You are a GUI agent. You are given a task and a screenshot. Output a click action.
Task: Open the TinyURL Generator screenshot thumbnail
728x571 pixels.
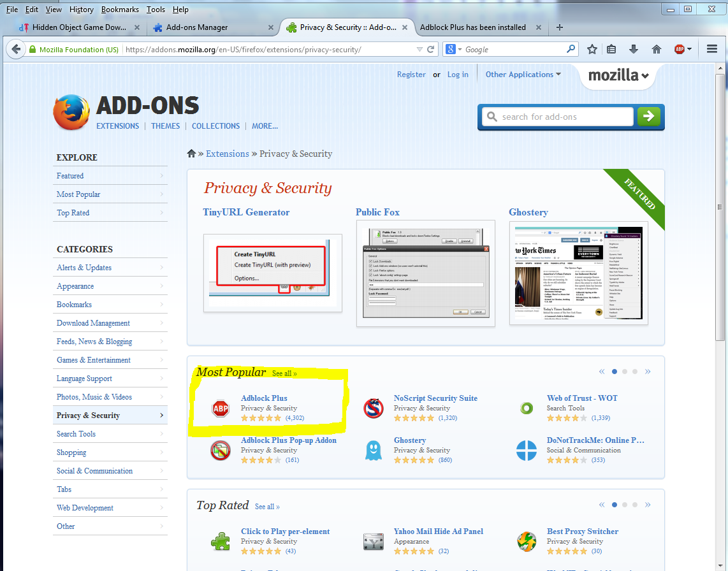coord(273,273)
